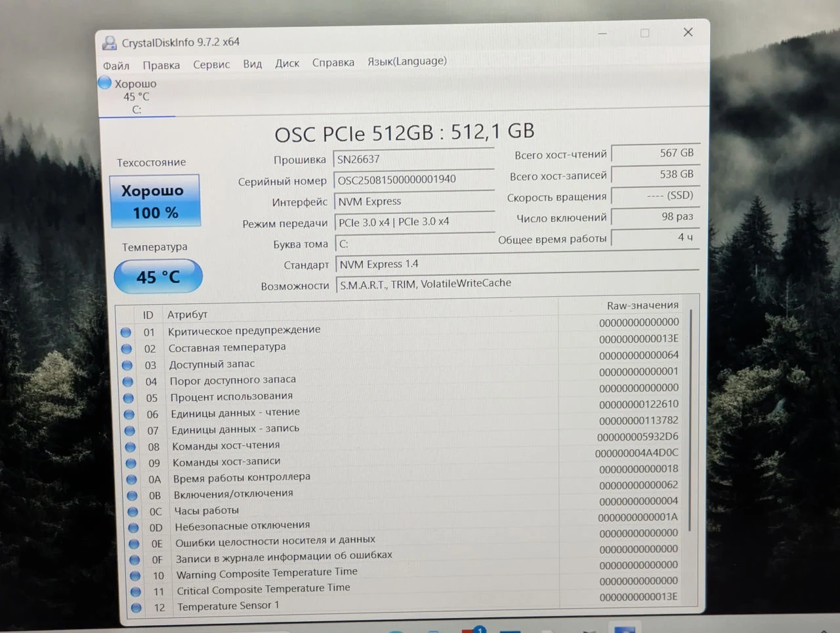Click the Режим передачи field PCIe 3.0 x4
The image size is (840, 633).
415,222
